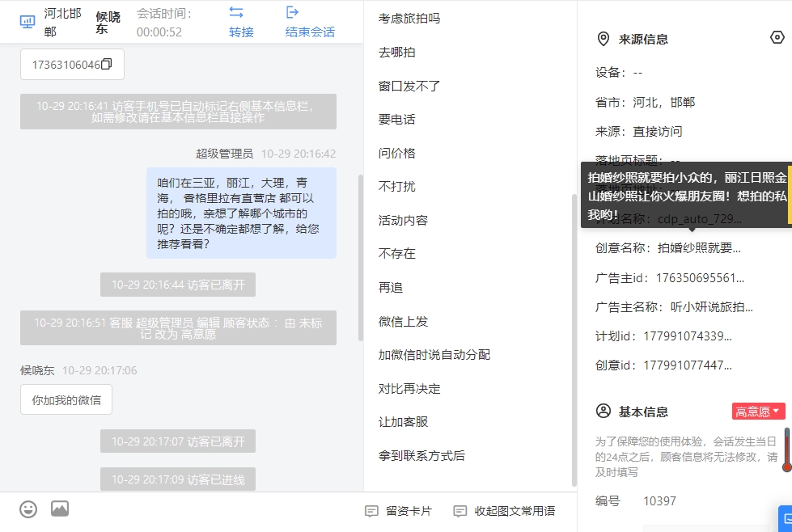Choose the 对比再决定 quick reply
This screenshot has width=792, height=532.
pos(409,389)
